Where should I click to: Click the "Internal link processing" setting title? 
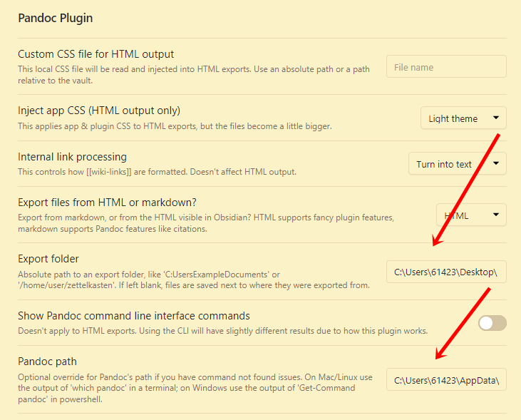72,157
